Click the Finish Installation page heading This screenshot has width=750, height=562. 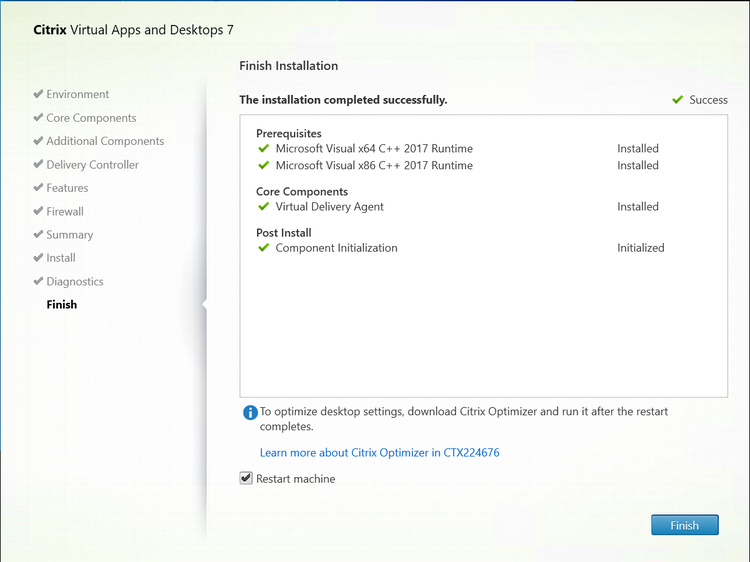click(x=288, y=66)
